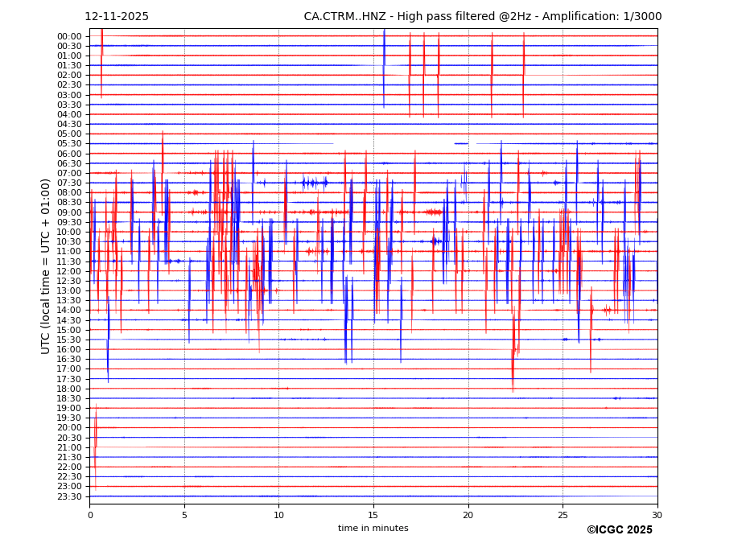This screenshot has height=560, width=746.
Task: Click the UTC local time y-axis label
Action: (46, 266)
